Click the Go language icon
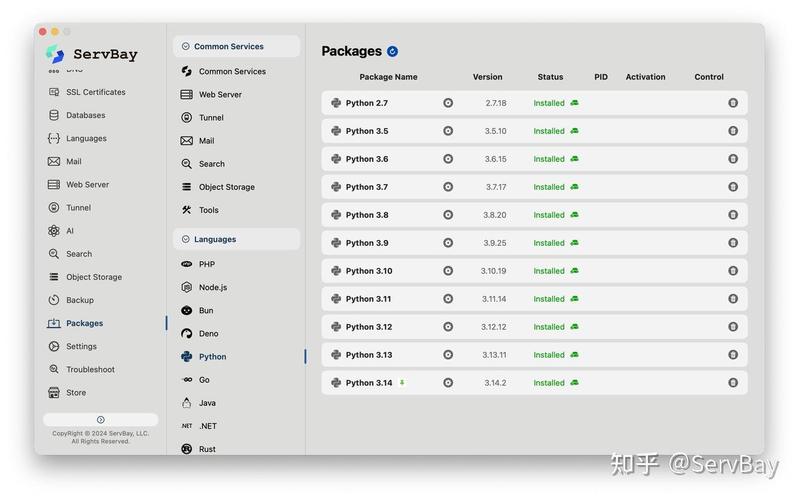The image size is (799, 500). [x=187, y=380]
